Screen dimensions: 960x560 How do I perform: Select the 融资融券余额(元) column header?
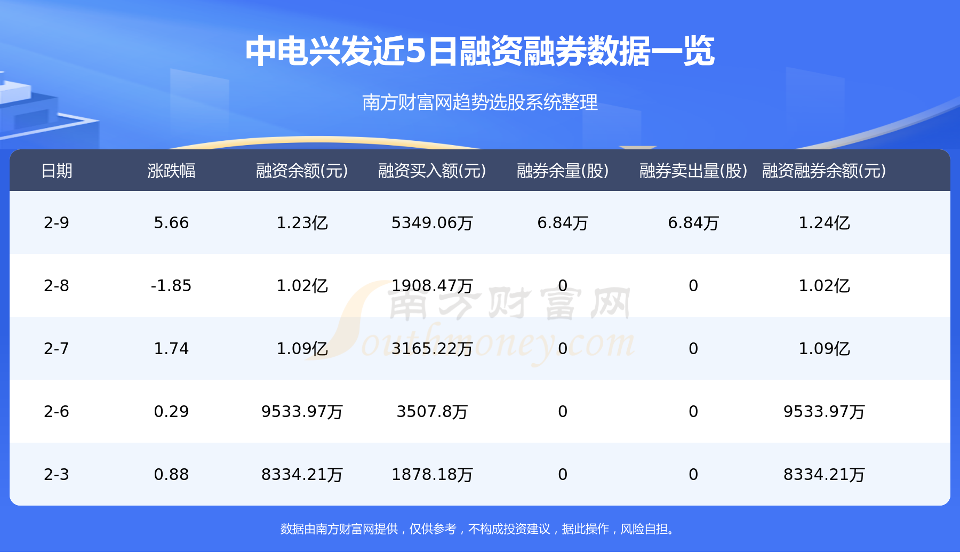click(824, 171)
